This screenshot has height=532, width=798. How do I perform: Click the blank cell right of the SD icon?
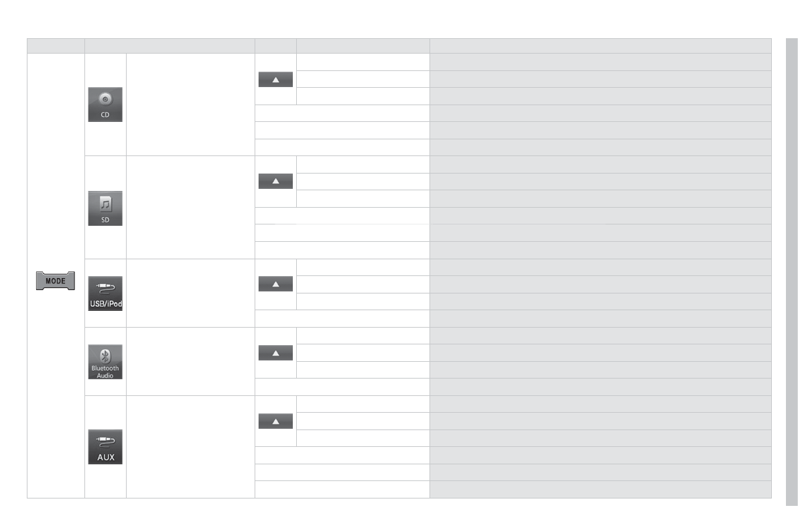190,208
